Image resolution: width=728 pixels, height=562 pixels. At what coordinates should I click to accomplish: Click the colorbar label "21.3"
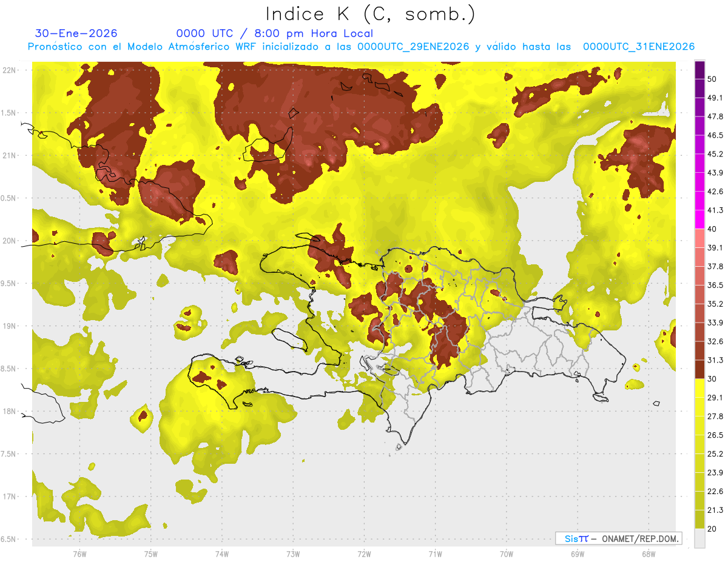715,510
